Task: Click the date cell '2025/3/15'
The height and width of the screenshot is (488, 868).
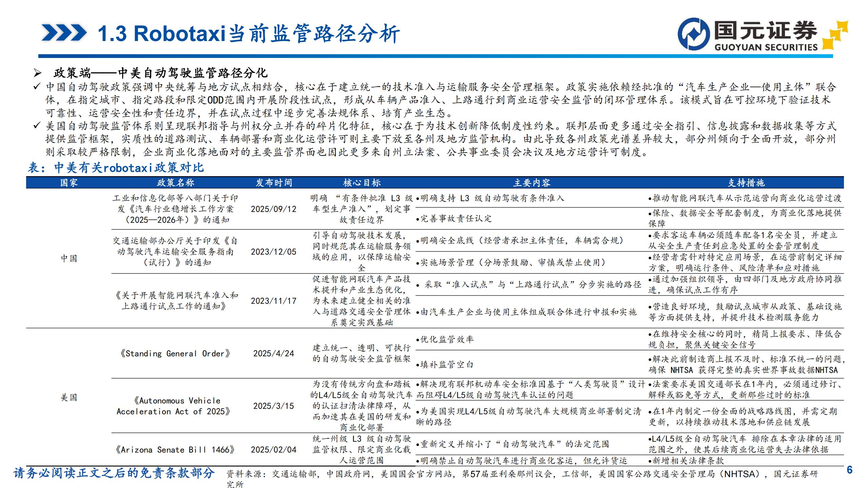Action: coord(274,406)
